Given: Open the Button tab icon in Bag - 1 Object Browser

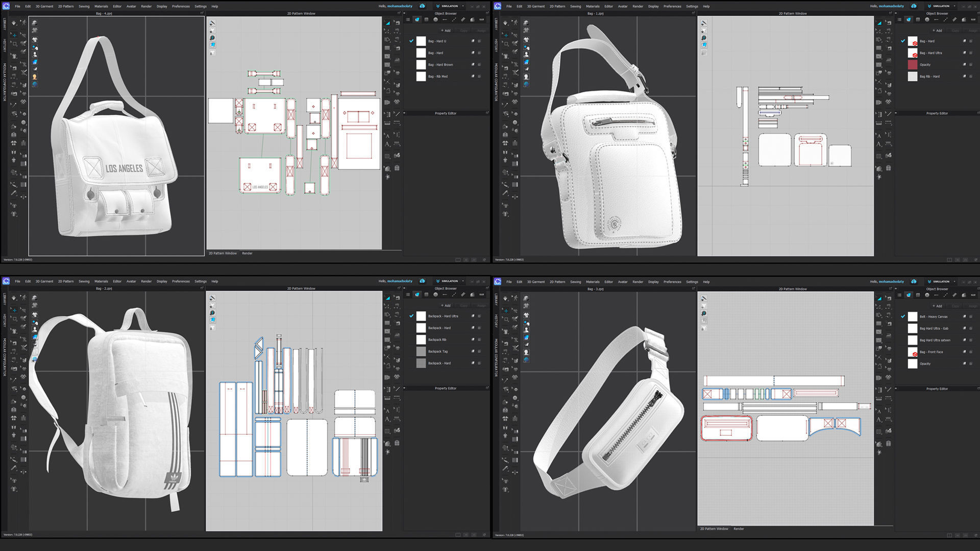Looking at the screenshot, I should (927, 20).
